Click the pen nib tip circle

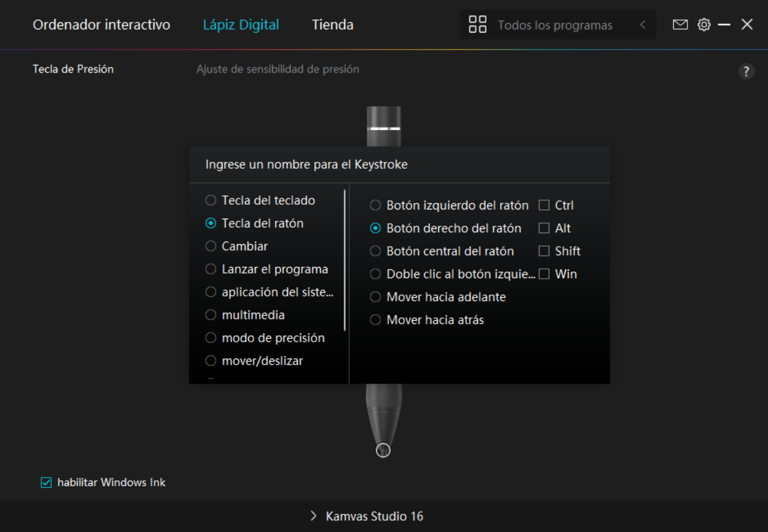[384, 450]
